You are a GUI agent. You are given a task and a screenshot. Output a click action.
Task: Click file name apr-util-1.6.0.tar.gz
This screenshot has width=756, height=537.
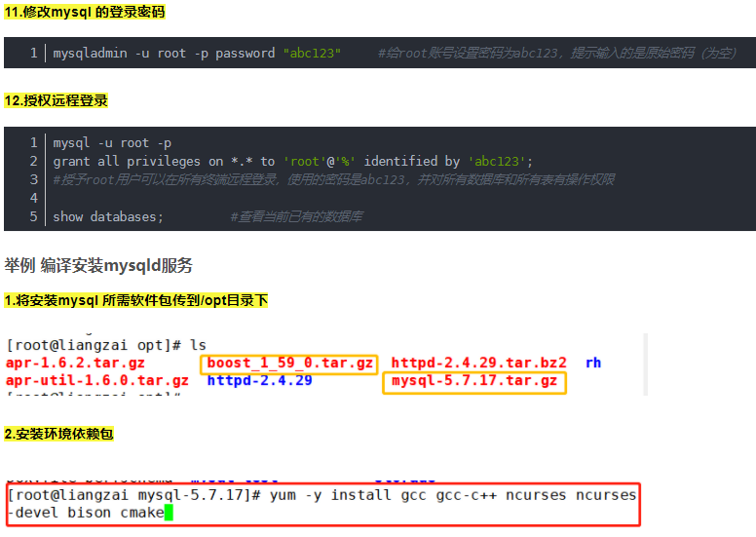[x=96, y=380]
